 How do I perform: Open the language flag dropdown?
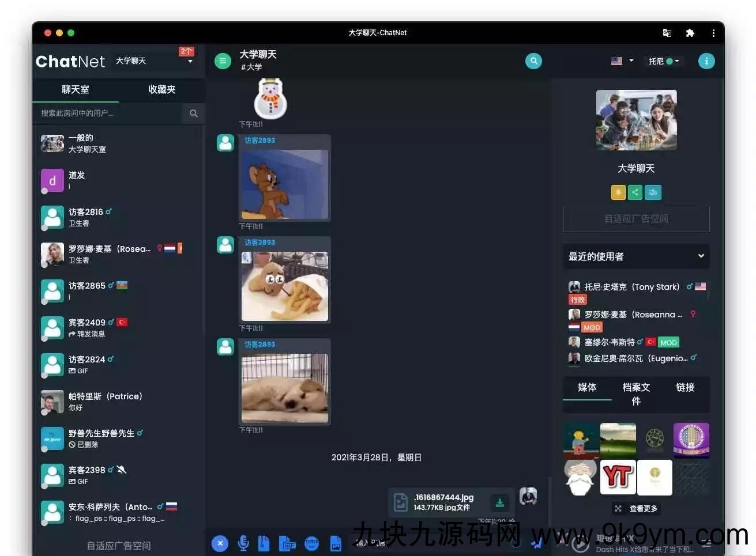622,61
